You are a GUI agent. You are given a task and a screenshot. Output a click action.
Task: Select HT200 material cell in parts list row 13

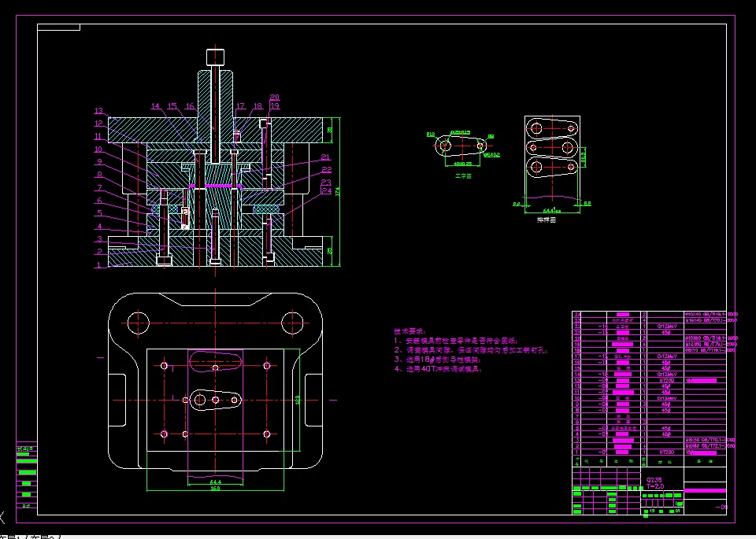pyautogui.click(x=666, y=381)
